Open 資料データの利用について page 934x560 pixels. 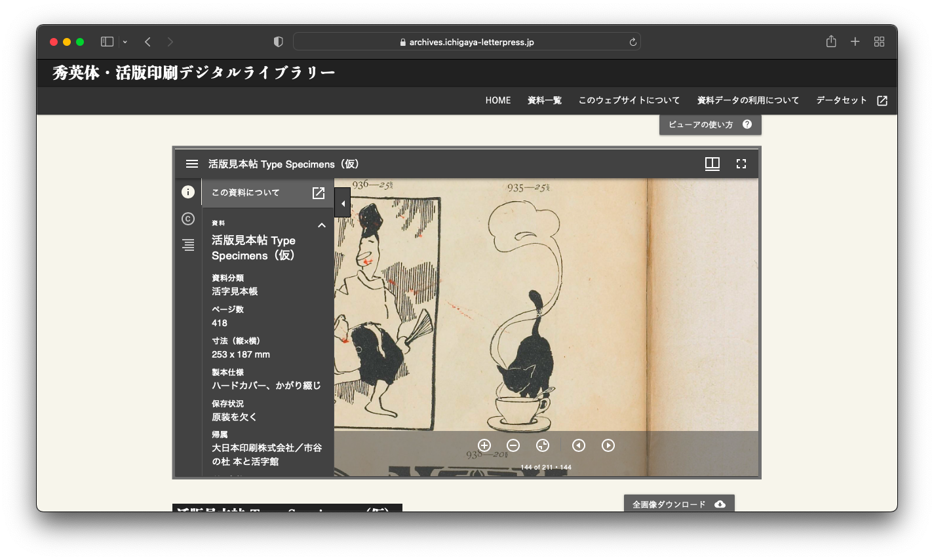[748, 100]
